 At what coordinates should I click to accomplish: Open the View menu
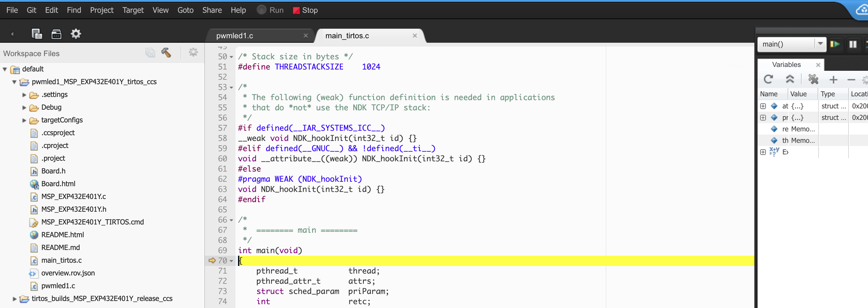pyautogui.click(x=161, y=10)
